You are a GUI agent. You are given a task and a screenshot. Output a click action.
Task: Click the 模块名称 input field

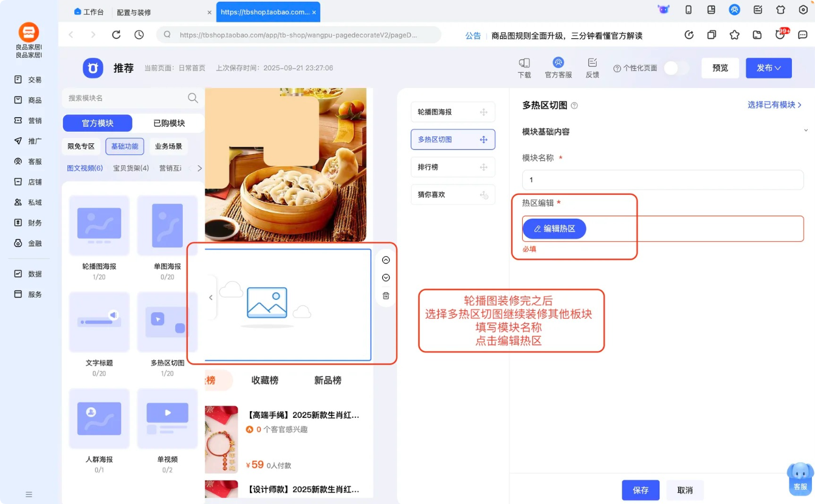click(663, 180)
